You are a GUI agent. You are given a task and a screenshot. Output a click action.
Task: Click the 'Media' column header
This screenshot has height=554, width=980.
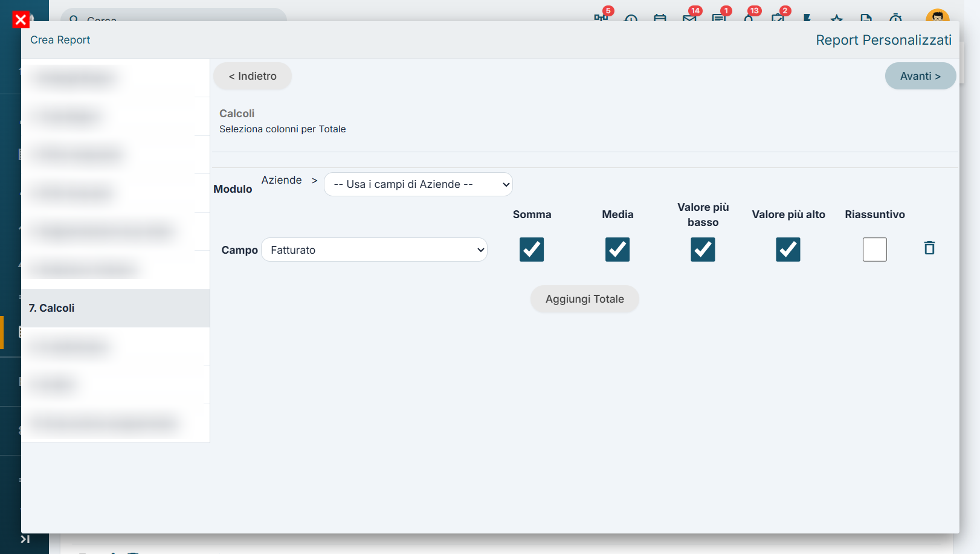pos(617,214)
